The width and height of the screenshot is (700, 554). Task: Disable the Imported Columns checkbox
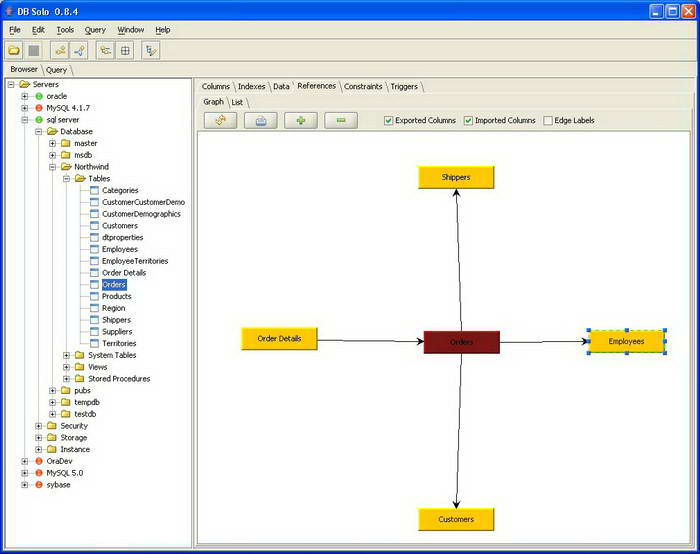click(468, 121)
